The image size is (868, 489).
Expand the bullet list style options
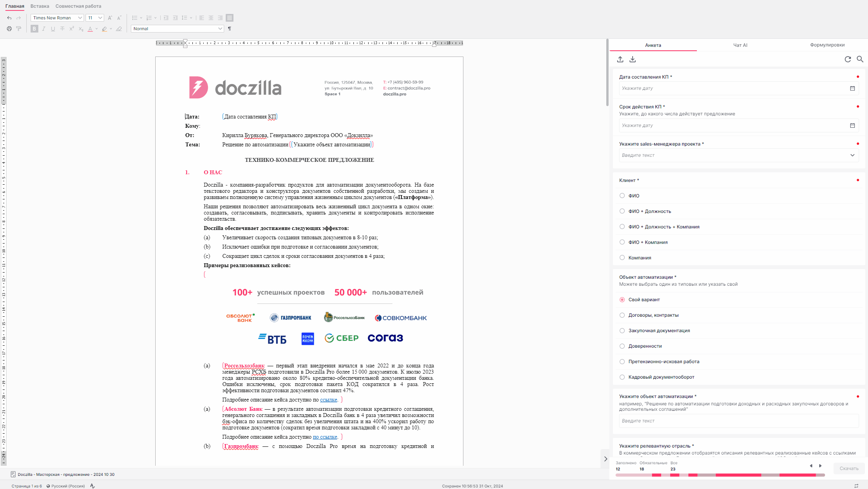(x=141, y=18)
